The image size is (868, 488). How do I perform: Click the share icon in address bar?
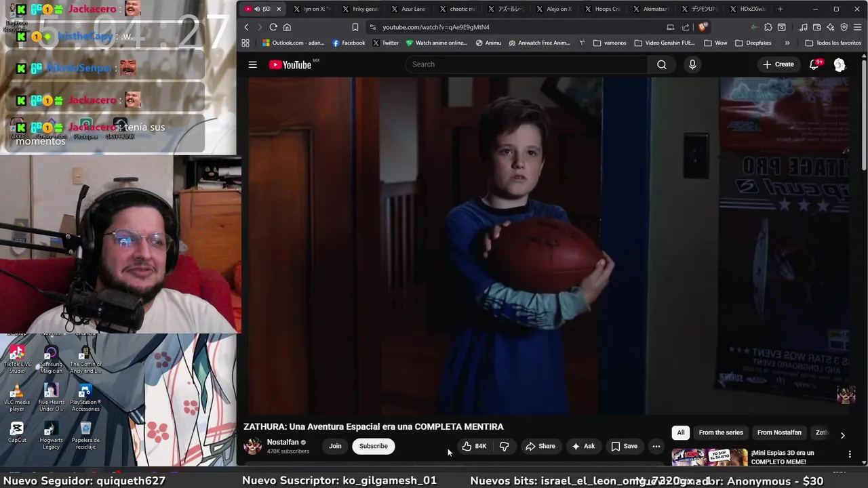pyautogui.click(x=686, y=27)
